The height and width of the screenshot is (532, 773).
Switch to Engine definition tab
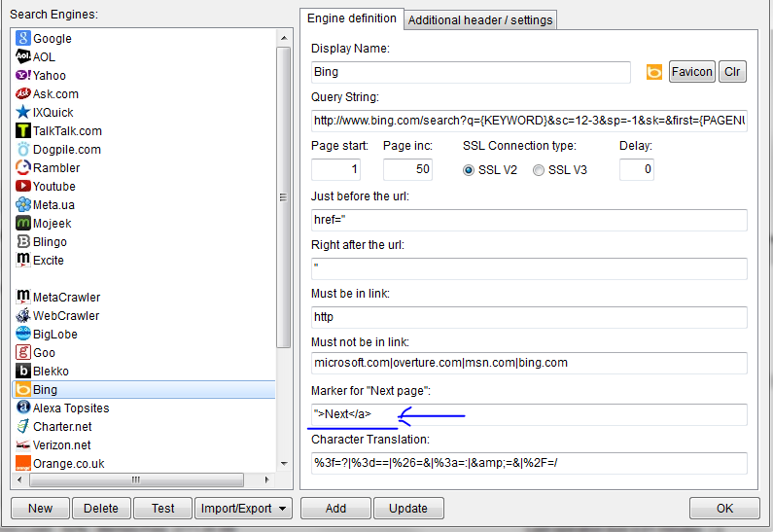(352, 18)
